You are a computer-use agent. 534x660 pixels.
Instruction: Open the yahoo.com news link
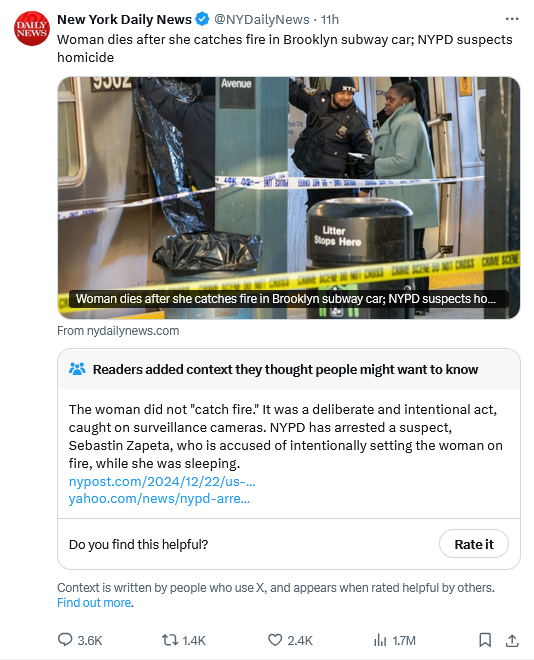[159, 498]
